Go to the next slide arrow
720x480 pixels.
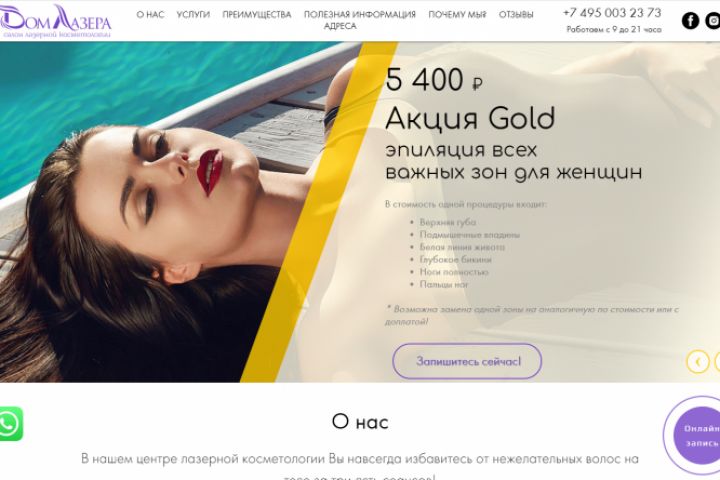717,361
